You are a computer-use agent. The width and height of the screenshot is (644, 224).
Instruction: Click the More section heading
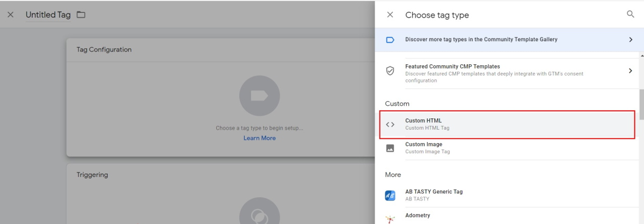click(393, 175)
